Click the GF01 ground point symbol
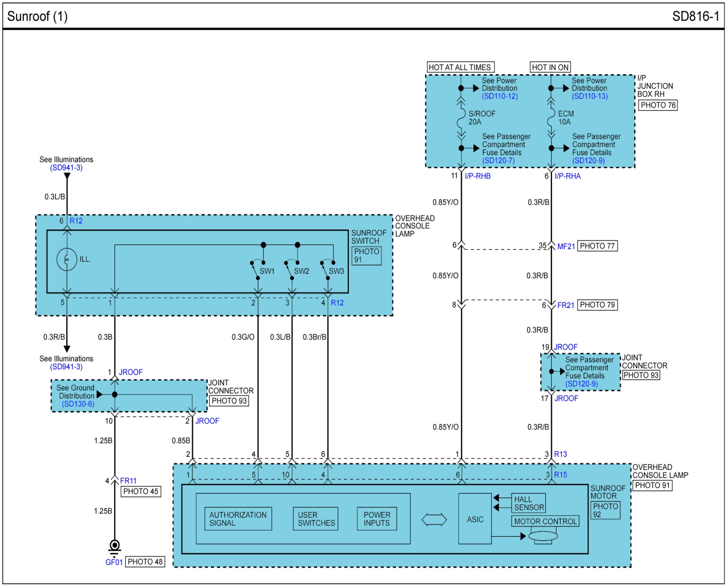The image size is (728, 587). click(115, 545)
